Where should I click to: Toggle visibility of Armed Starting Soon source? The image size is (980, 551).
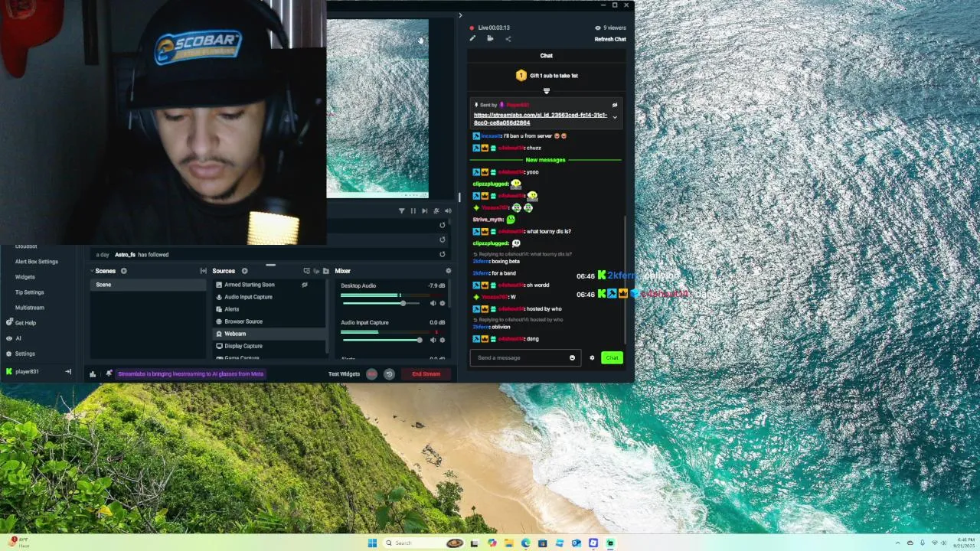click(305, 285)
